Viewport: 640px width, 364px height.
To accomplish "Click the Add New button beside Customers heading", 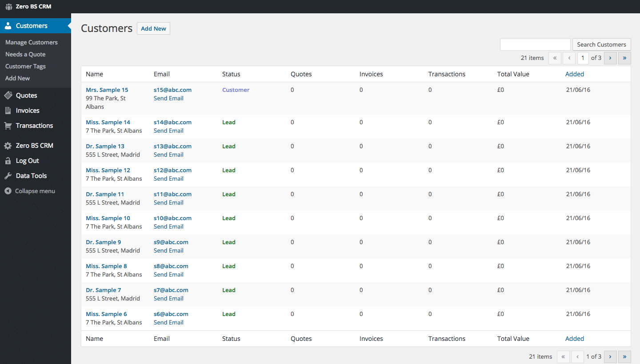I will click(x=153, y=28).
